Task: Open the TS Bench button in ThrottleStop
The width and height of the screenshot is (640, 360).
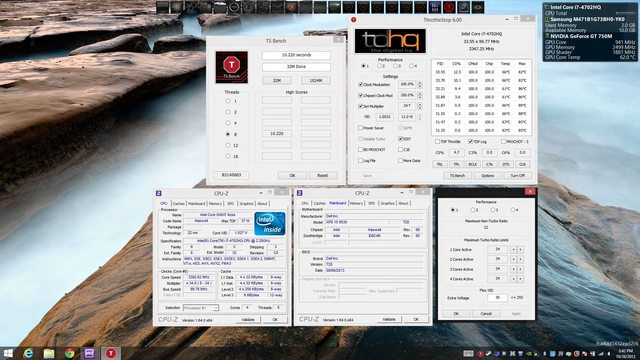Action: pyautogui.click(x=457, y=176)
